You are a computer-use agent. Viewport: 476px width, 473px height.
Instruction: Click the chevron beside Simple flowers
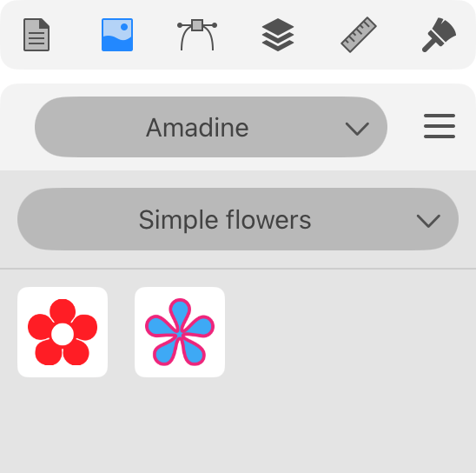tap(428, 221)
